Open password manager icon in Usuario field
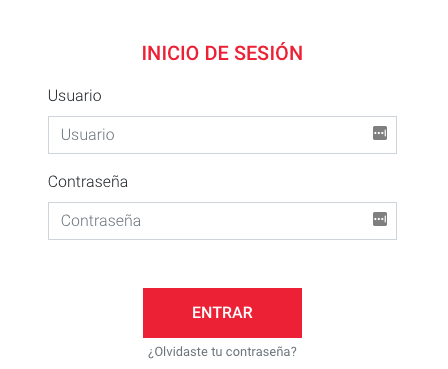Image resolution: width=448 pixels, height=369 pixels. tap(380, 133)
